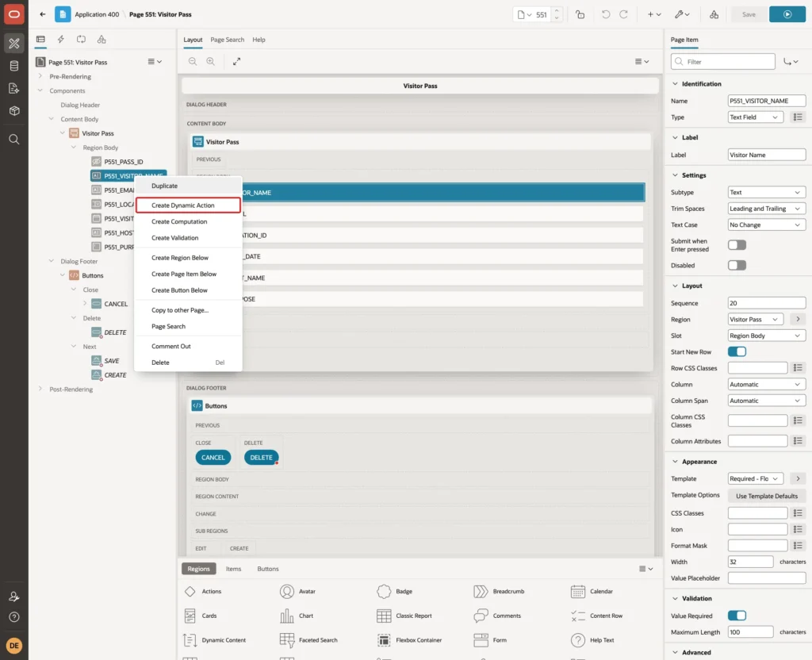The width and height of the screenshot is (812, 660).
Task: Zoom in the layout view
Action: coord(210,61)
